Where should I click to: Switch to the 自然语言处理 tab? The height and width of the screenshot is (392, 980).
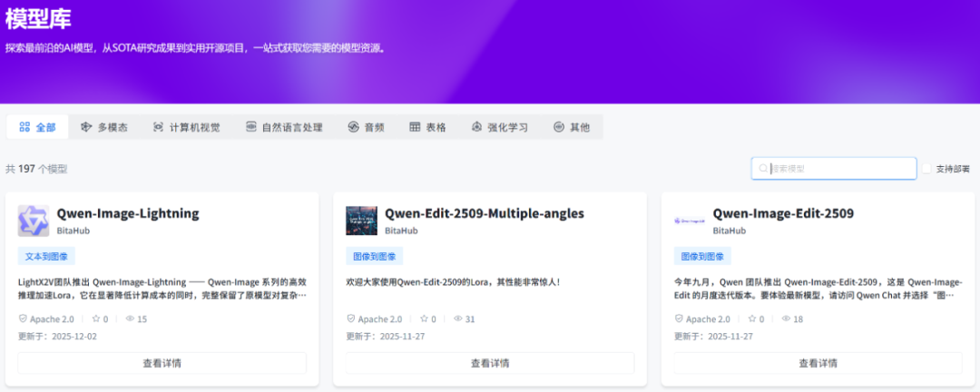(284, 128)
